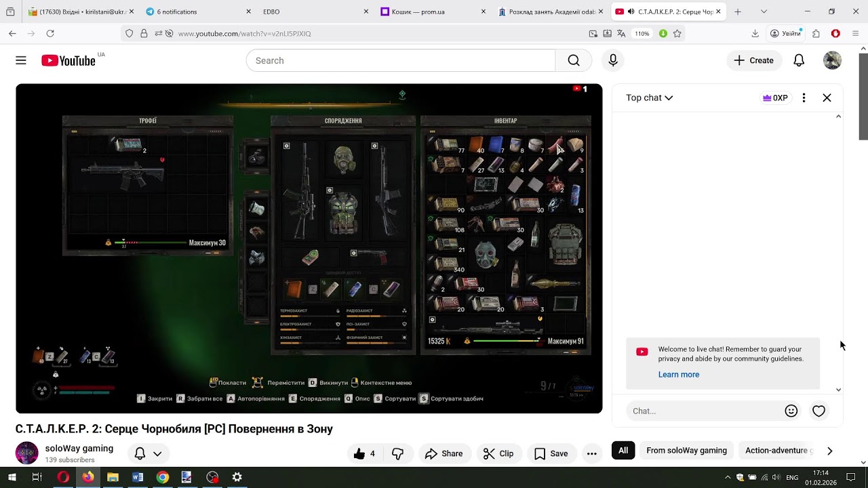This screenshot has height=488, width=868.
Task: Open Opera from the taskbar
Action: (x=62, y=477)
